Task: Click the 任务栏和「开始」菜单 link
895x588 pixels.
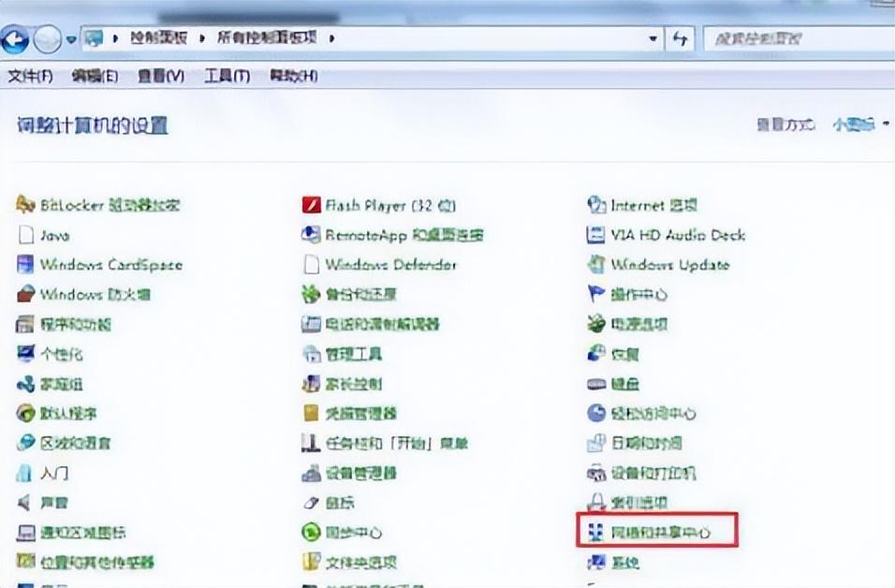Action: tap(397, 443)
